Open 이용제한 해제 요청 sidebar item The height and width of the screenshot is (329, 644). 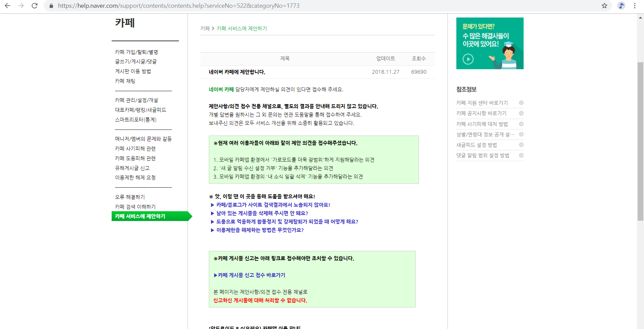coord(135,178)
